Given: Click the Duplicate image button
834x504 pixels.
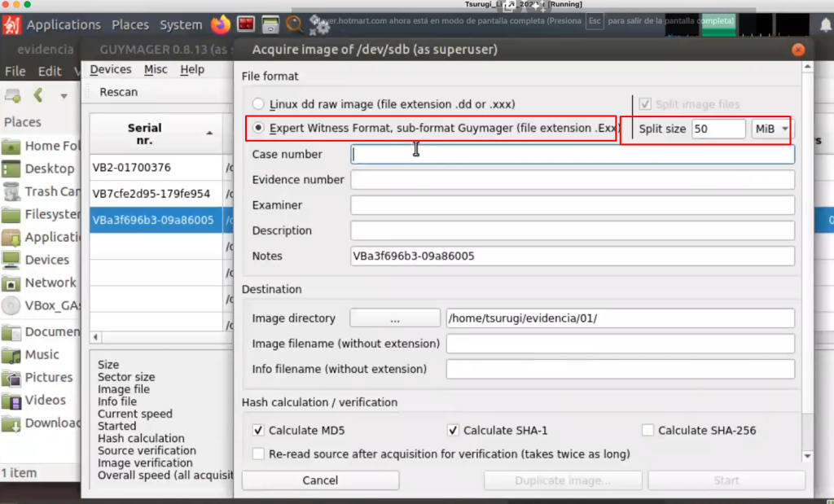Looking at the screenshot, I should [x=563, y=480].
